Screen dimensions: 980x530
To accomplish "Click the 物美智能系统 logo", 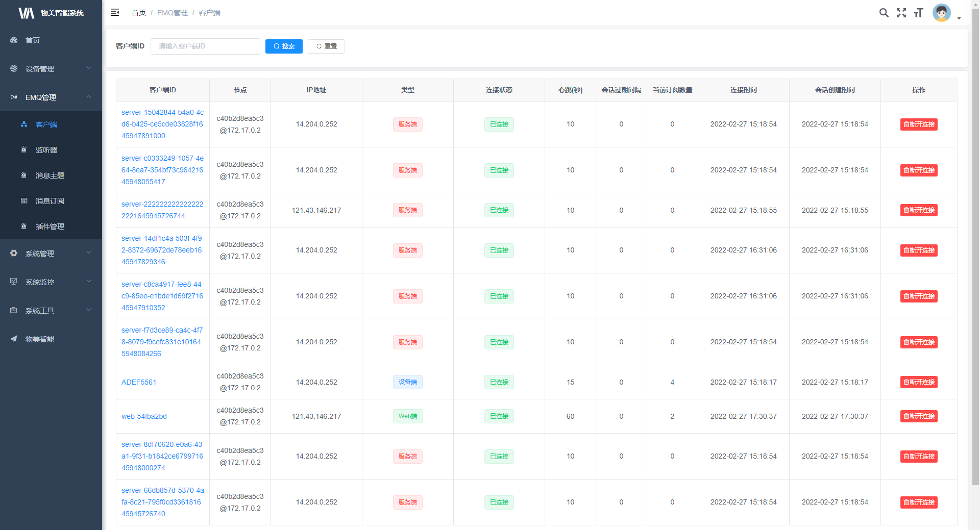I will 51,13.
